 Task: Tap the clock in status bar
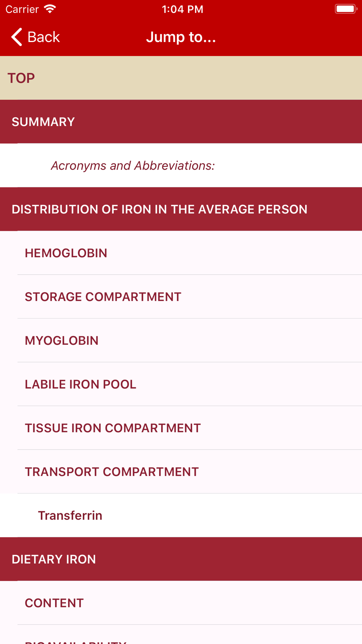tap(182, 9)
